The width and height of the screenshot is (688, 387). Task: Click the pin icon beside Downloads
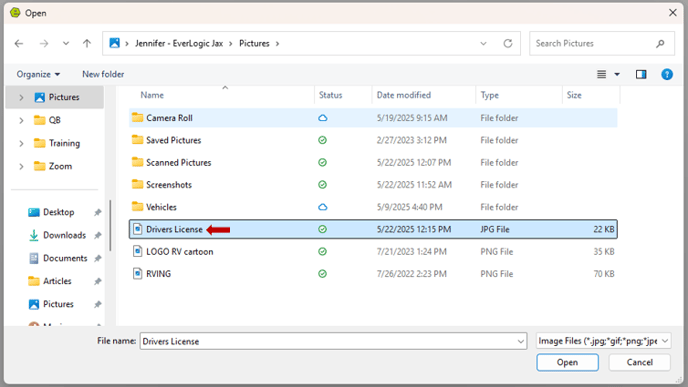[x=97, y=236]
